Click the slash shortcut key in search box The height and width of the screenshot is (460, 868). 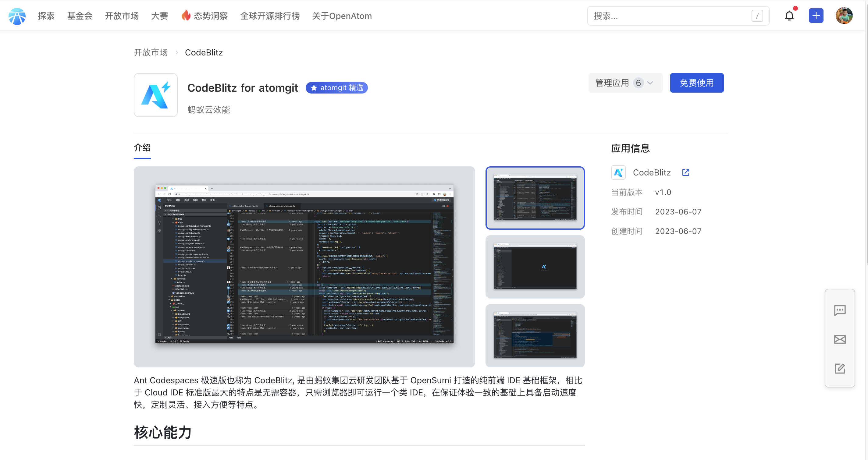757,16
